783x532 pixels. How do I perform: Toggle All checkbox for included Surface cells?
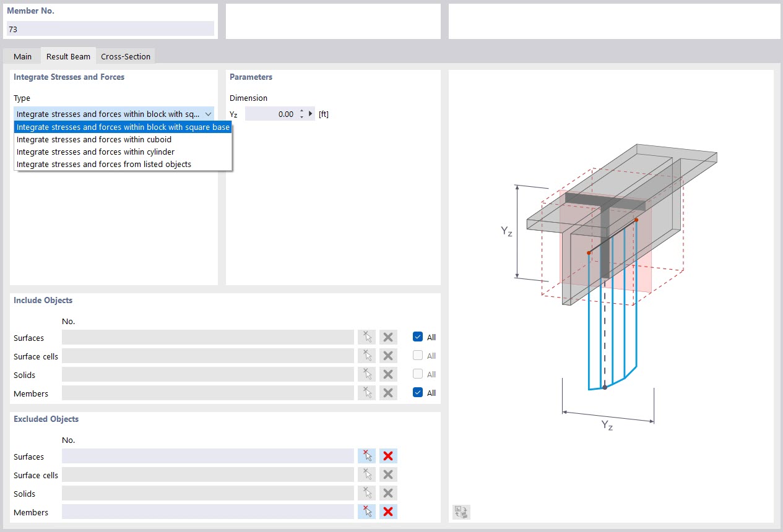click(418, 356)
